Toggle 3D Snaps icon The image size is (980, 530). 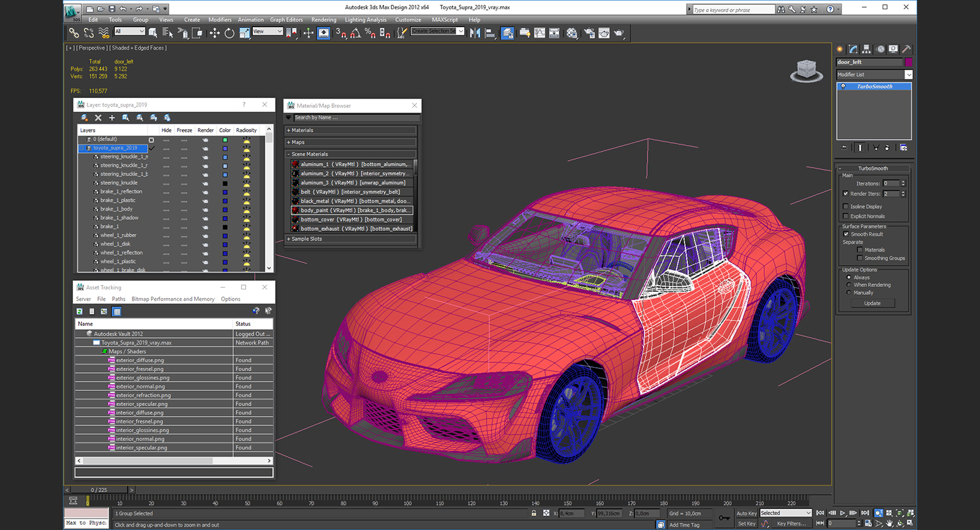pyautogui.click(x=341, y=32)
